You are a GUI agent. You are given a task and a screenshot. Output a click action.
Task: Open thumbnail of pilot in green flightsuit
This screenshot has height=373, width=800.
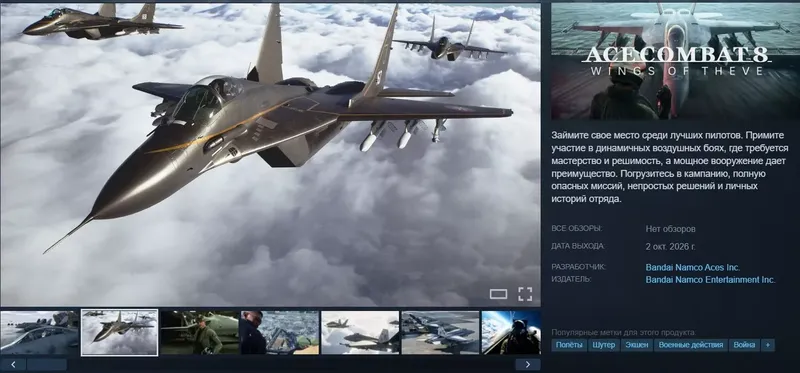pyautogui.click(x=199, y=333)
